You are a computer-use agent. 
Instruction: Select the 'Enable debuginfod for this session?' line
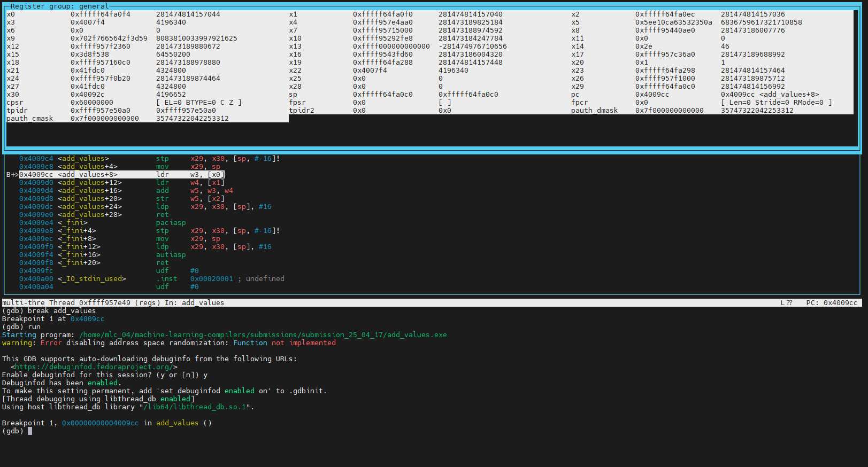point(105,375)
